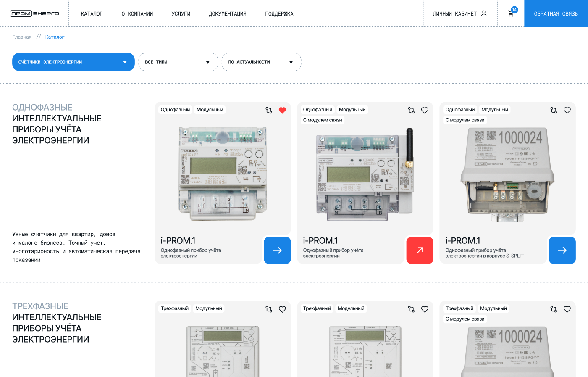
Task: Add the S-SPLIT i-PROM.1 to comparison
Action: click(554, 110)
